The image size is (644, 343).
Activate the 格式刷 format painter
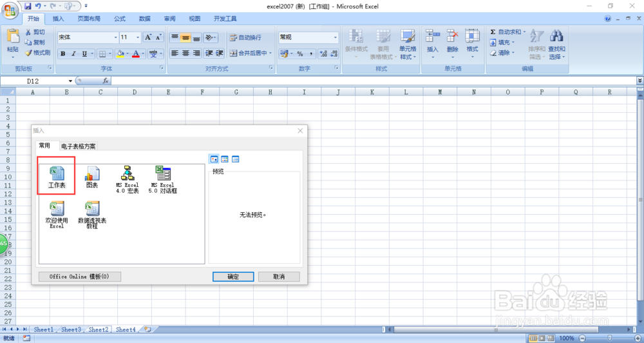[37, 53]
